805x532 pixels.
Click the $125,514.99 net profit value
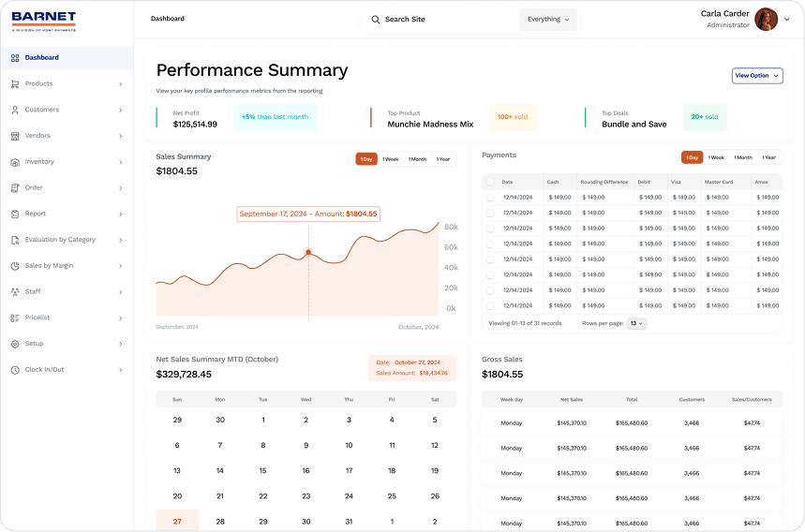pos(195,125)
